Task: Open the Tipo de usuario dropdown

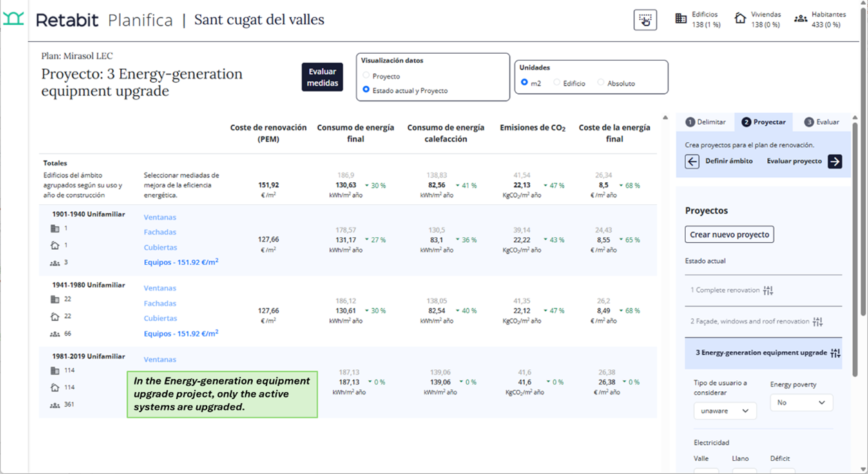Action: 725,411
